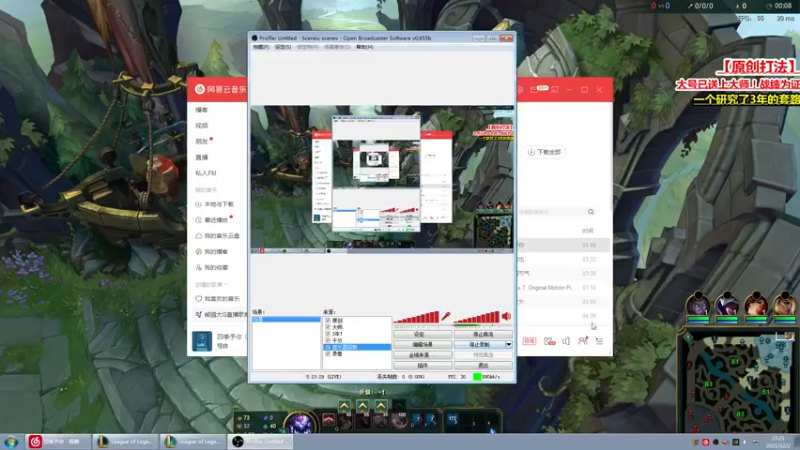The image size is (800, 450).
Task: Click the 编辑场景 button
Action: click(x=422, y=345)
